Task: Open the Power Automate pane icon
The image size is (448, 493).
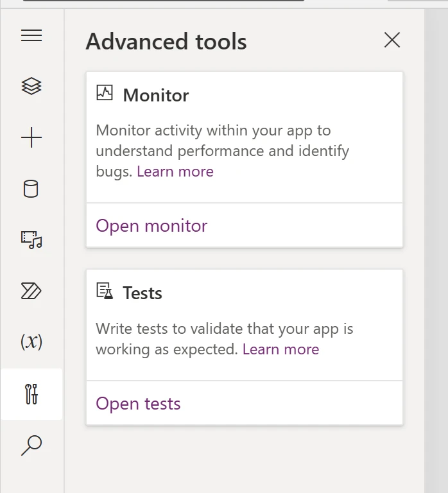Action: [x=31, y=291]
